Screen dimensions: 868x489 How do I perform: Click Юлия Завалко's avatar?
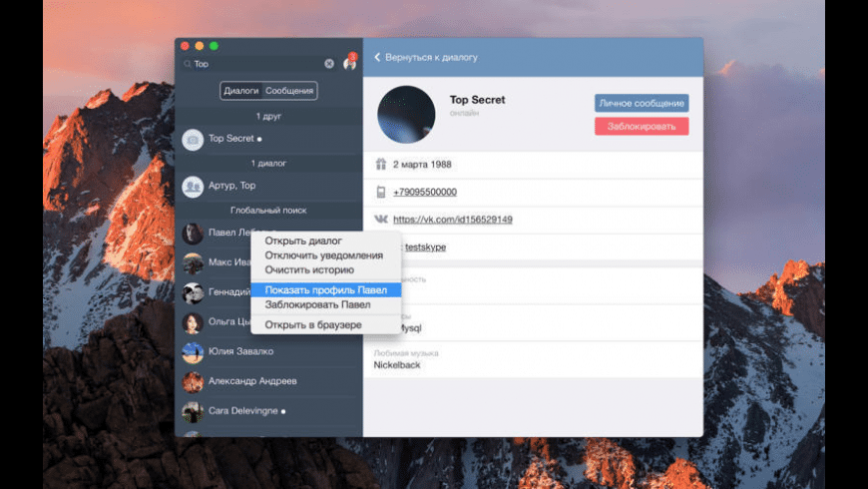[193, 352]
